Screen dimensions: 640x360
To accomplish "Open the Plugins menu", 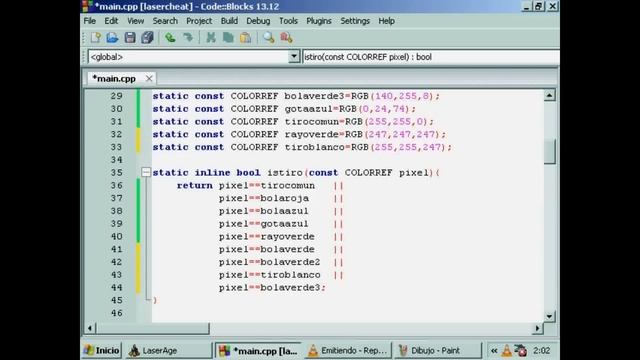I will tap(319, 21).
